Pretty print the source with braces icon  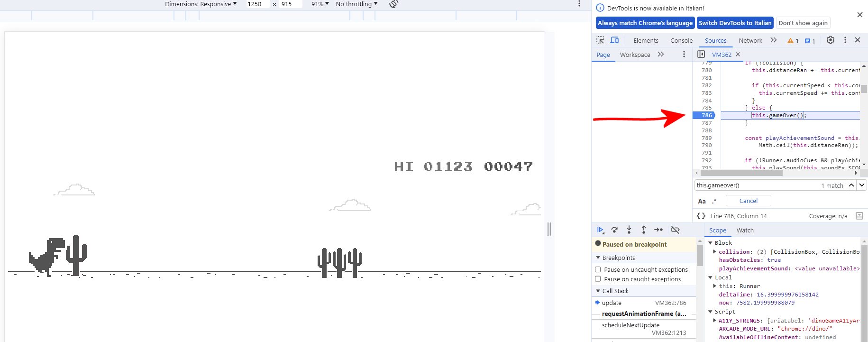[701, 216]
